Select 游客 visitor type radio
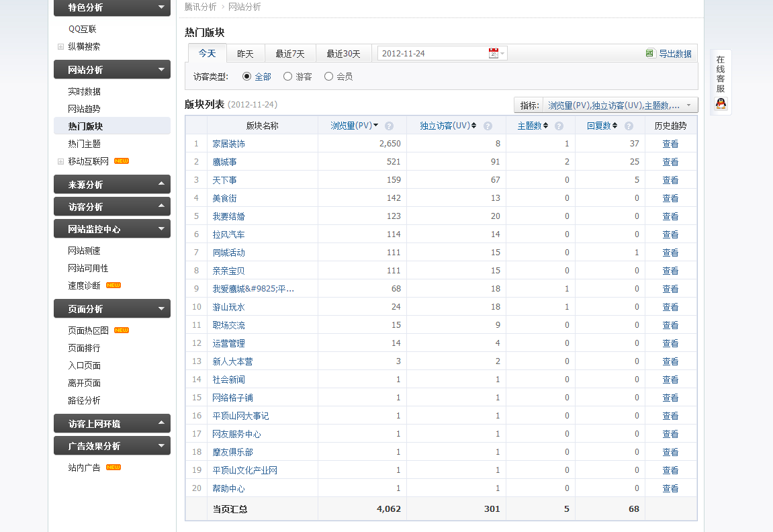Image resolution: width=773 pixels, height=532 pixels. [287, 77]
